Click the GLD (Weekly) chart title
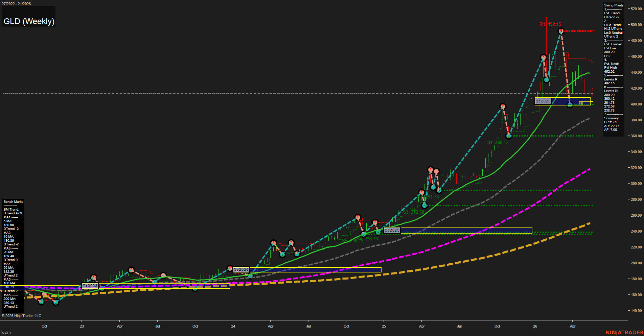The image size is (644, 336). coord(29,21)
